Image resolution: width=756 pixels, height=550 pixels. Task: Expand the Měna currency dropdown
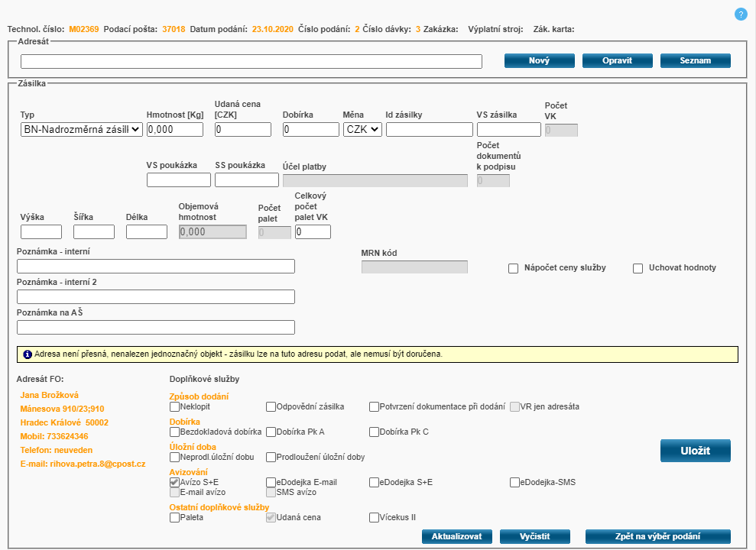(362, 130)
